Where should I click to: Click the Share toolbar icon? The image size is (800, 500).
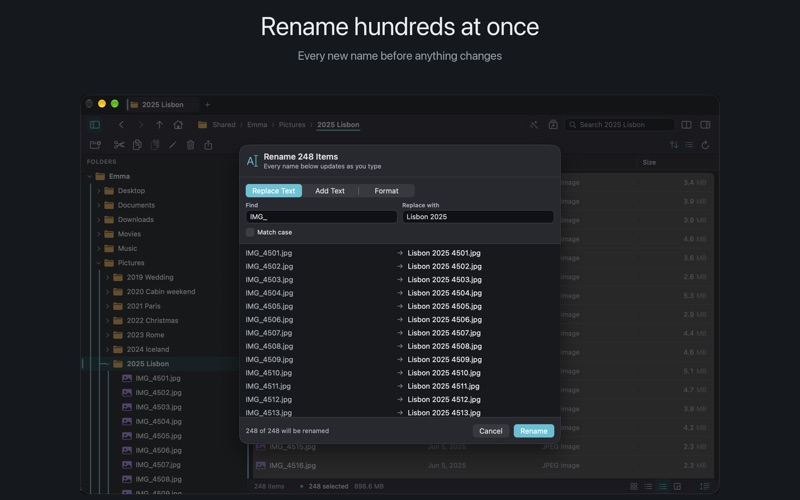pyautogui.click(x=208, y=145)
